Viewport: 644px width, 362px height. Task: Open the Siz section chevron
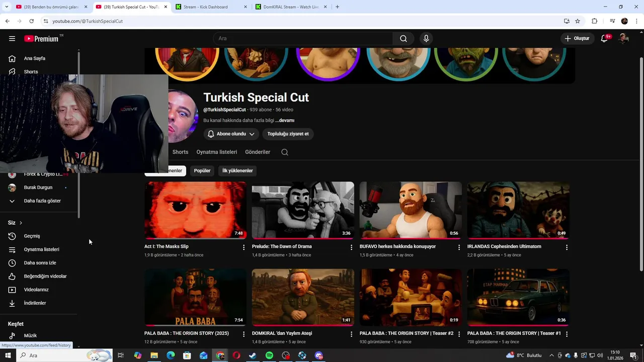click(x=21, y=223)
